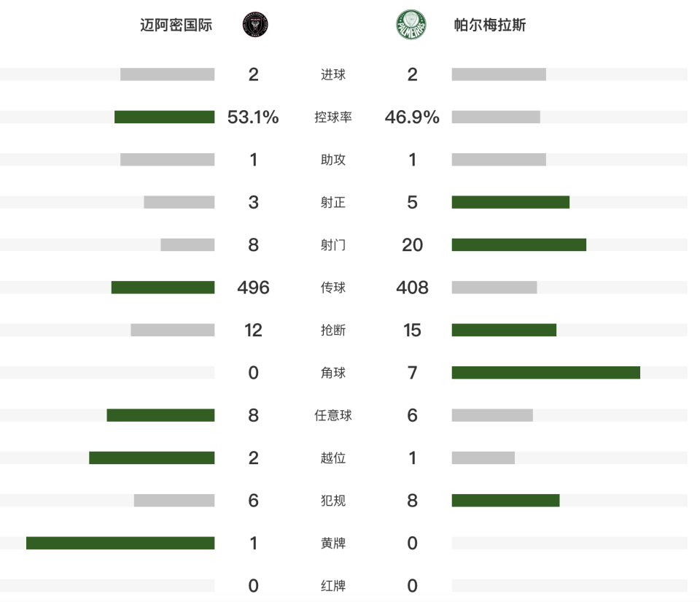This screenshot has width=700, height=602.
Task: Click the Inter Miami team crest icon
Action: tap(255, 25)
